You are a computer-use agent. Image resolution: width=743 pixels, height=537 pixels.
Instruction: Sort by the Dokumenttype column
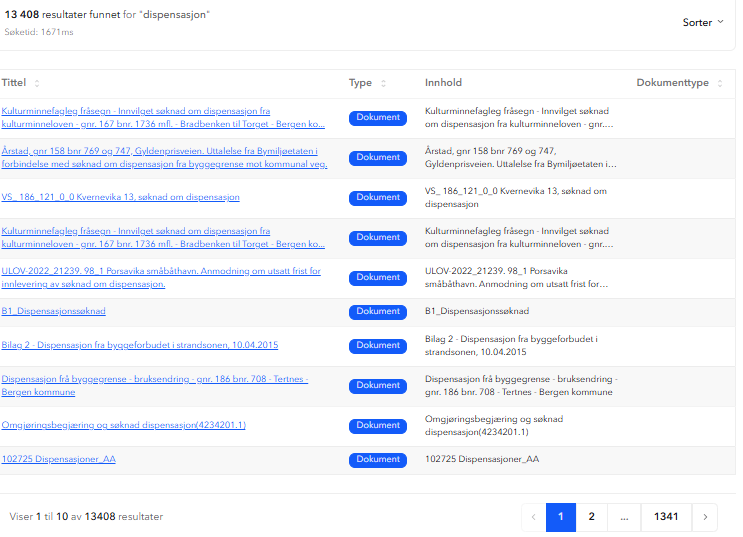coord(720,83)
